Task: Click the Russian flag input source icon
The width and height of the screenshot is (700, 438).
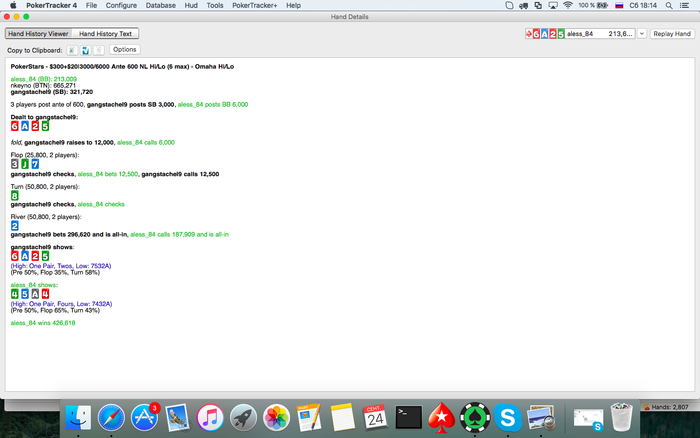Action: click(x=619, y=5)
